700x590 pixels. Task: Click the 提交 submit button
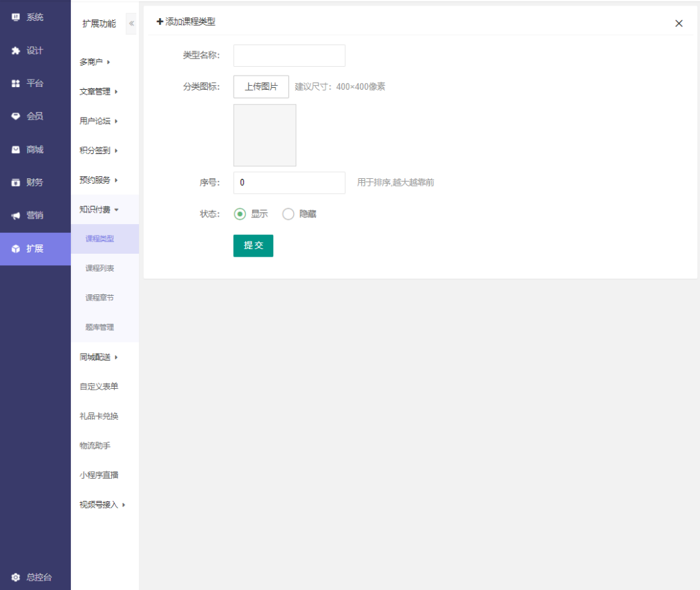pos(253,246)
